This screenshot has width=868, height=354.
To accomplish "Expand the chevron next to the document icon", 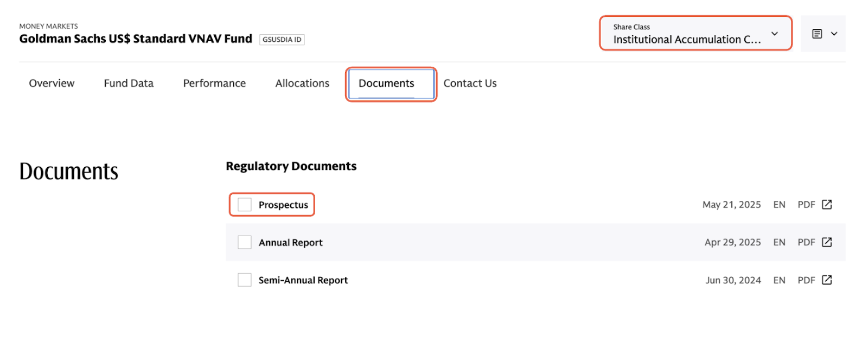I will coord(834,34).
